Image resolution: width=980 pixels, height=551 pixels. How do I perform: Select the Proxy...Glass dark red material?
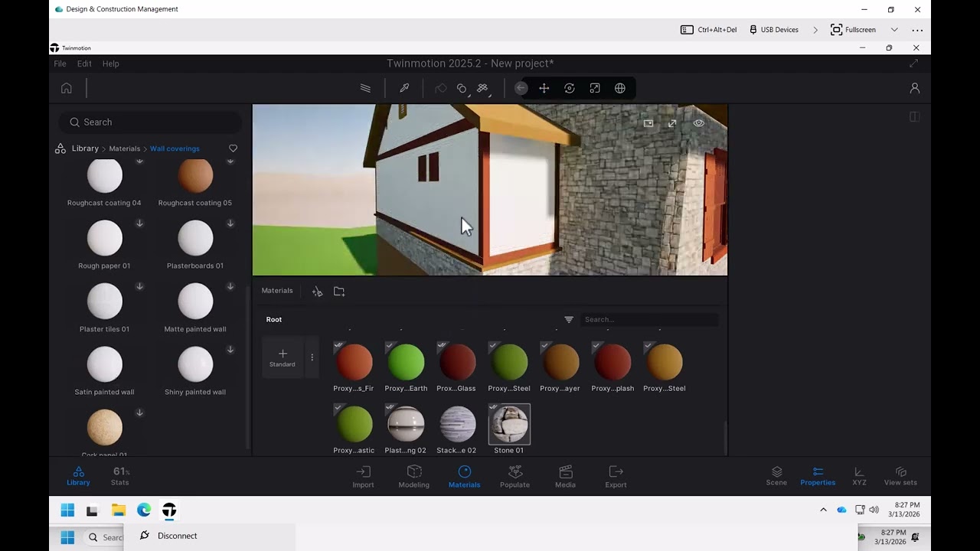(457, 362)
